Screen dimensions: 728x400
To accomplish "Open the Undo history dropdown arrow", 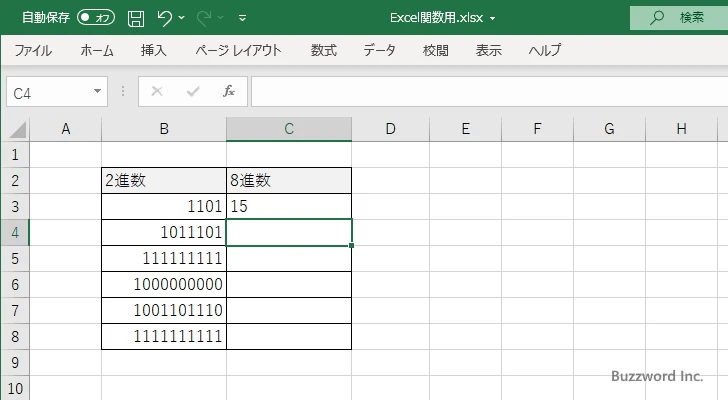I will 182,18.
